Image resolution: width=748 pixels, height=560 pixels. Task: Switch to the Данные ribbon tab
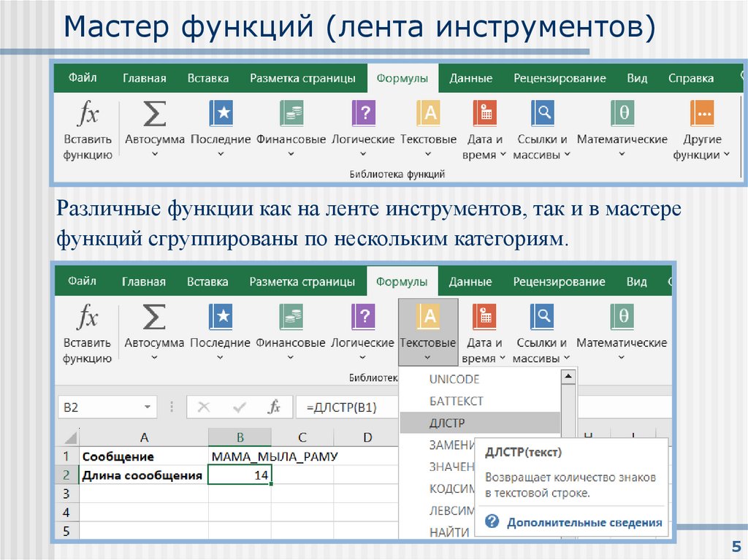[x=470, y=78]
